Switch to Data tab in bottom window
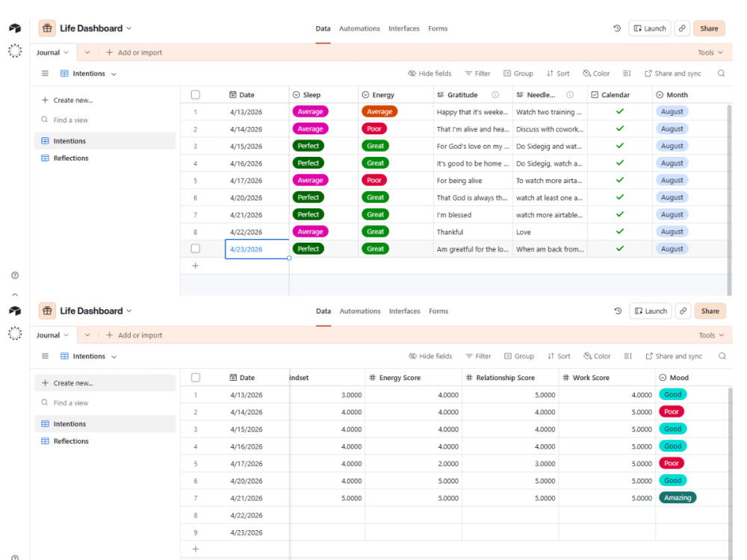 (x=323, y=311)
